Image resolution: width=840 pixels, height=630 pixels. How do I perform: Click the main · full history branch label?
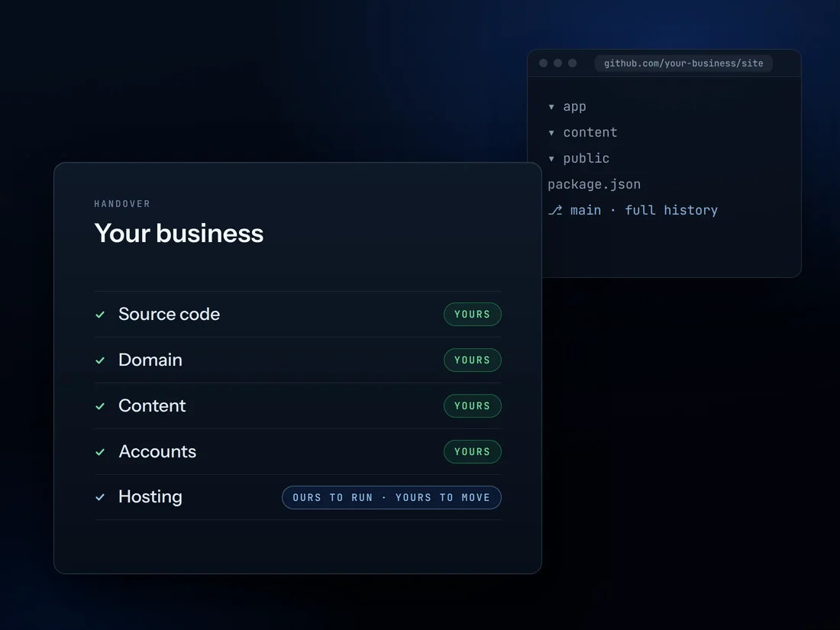click(644, 211)
